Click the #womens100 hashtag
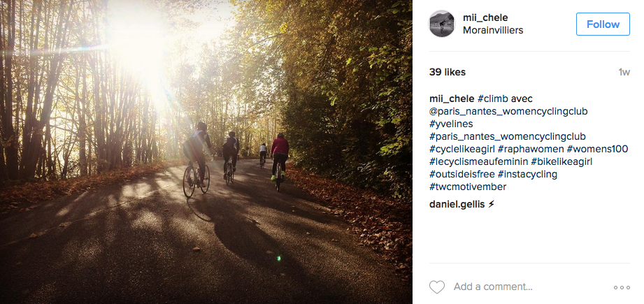 598,149
